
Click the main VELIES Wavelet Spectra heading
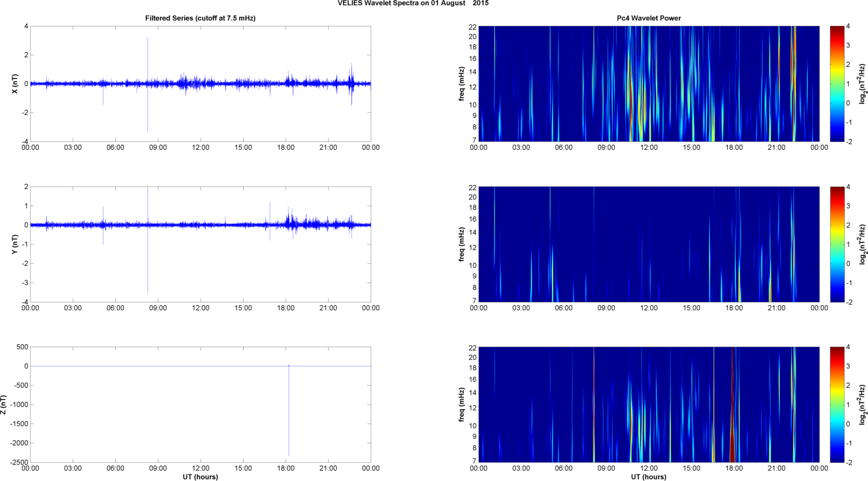(x=413, y=3)
